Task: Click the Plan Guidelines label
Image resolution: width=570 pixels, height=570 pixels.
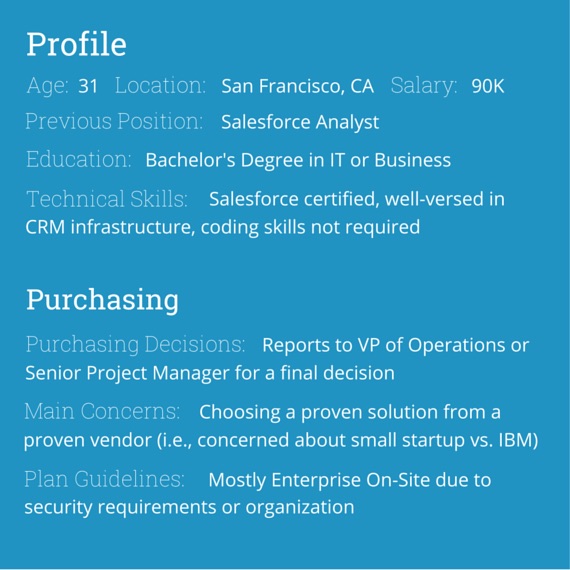Action: tap(104, 479)
